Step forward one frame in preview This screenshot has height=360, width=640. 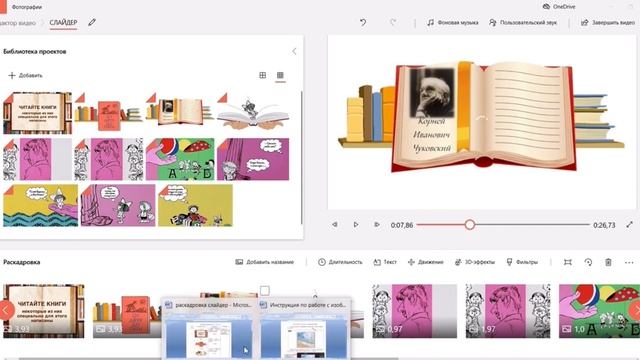[x=377, y=224]
